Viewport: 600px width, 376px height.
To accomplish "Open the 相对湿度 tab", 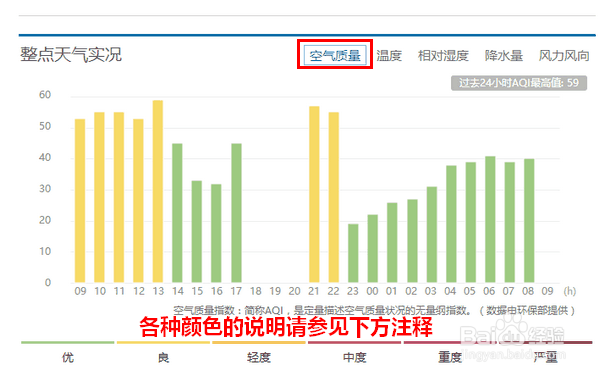I will click(443, 55).
